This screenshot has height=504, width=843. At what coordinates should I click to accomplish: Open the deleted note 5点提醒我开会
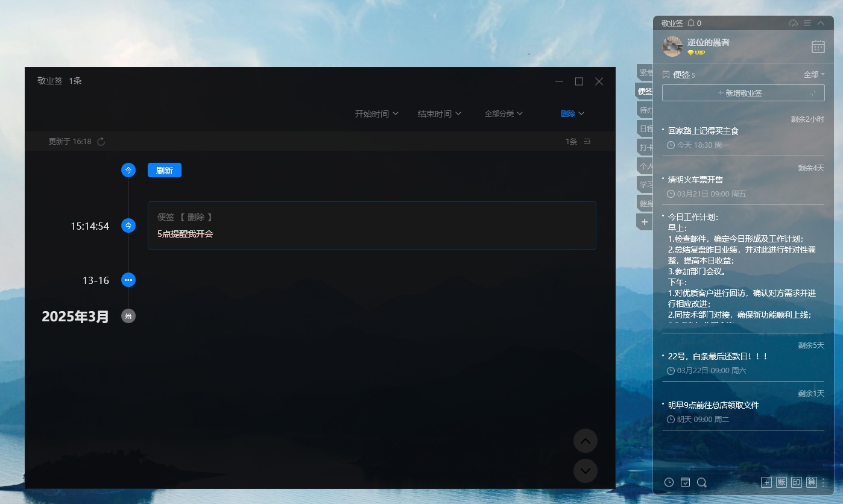pyautogui.click(x=186, y=234)
